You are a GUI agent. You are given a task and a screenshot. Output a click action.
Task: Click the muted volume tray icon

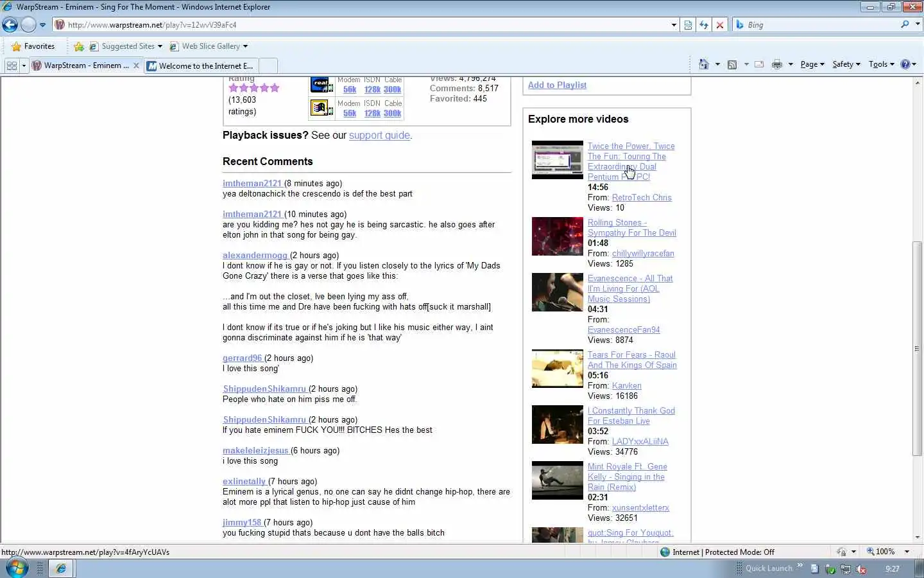[861, 569]
